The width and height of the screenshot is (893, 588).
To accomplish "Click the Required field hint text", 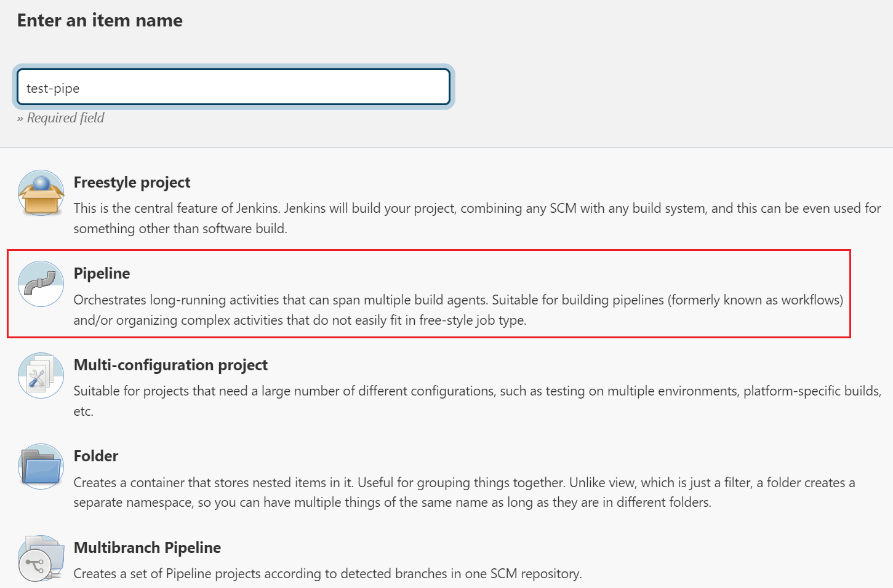I will point(60,118).
